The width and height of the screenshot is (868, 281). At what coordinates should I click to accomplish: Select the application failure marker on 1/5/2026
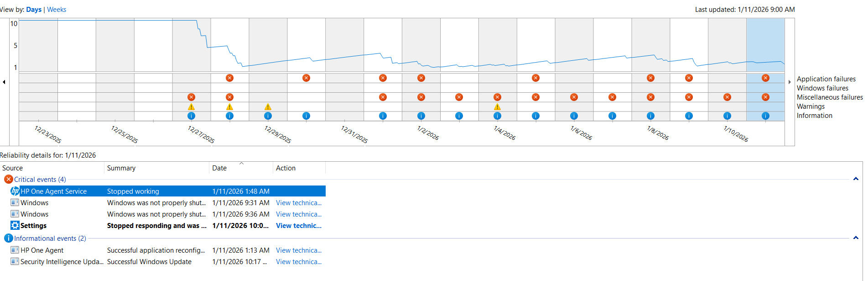tap(535, 78)
